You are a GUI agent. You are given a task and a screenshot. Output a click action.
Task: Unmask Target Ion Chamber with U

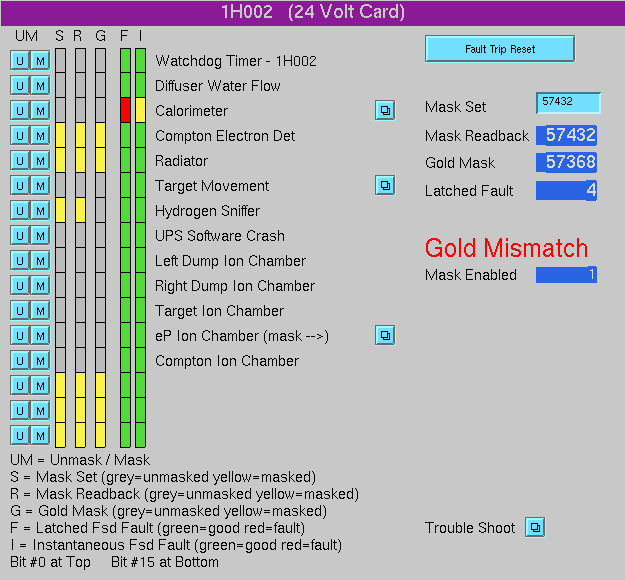(x=20, y=311)
